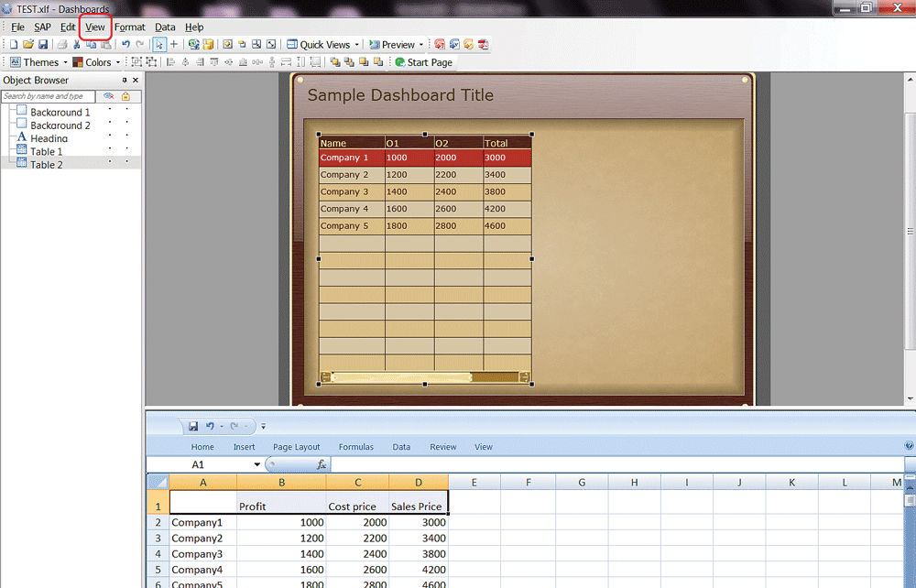This screenshot has height=588, width=916.
Task: Expand the Name Box cell dropdown arrow
Action: pyautogui.click(x=256, y=464)
